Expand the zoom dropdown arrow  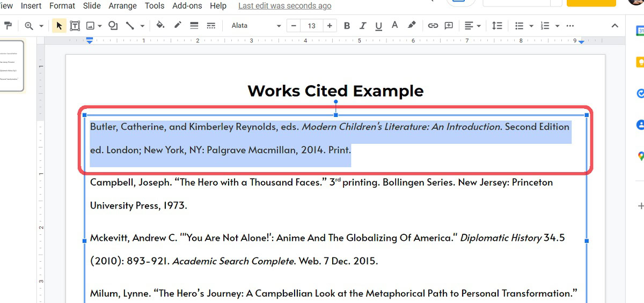tap(41, 26)
